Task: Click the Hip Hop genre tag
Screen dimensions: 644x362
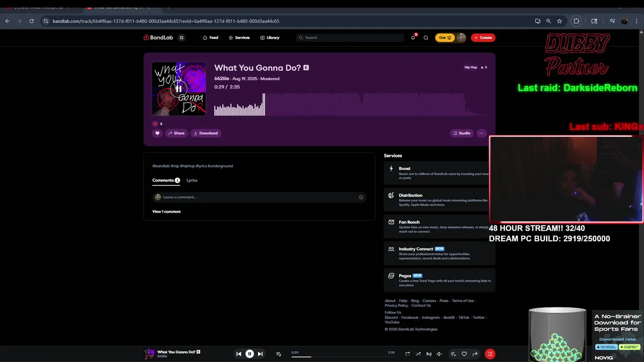Action: [470, 67]
